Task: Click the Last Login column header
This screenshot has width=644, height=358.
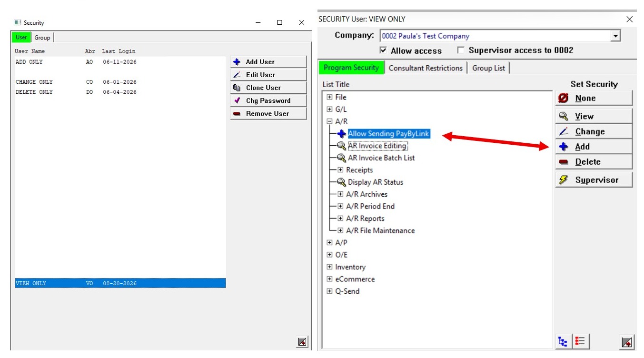Action: coord(119,51)
